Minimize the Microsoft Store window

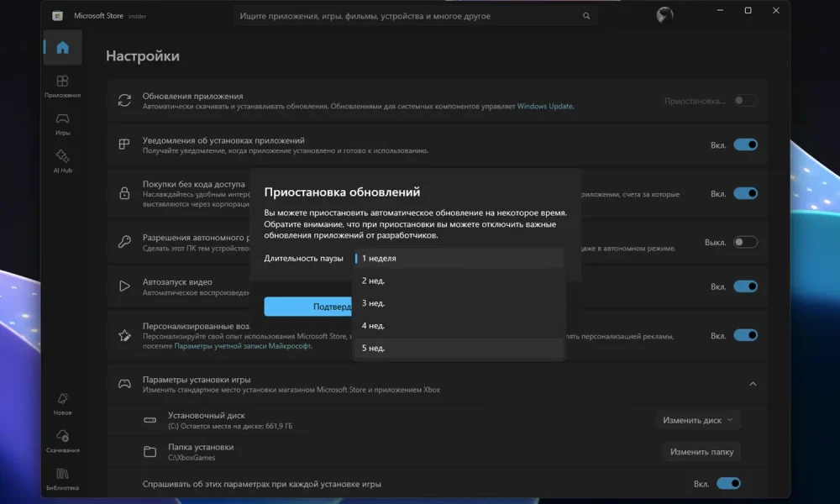(x=720, y=10)
